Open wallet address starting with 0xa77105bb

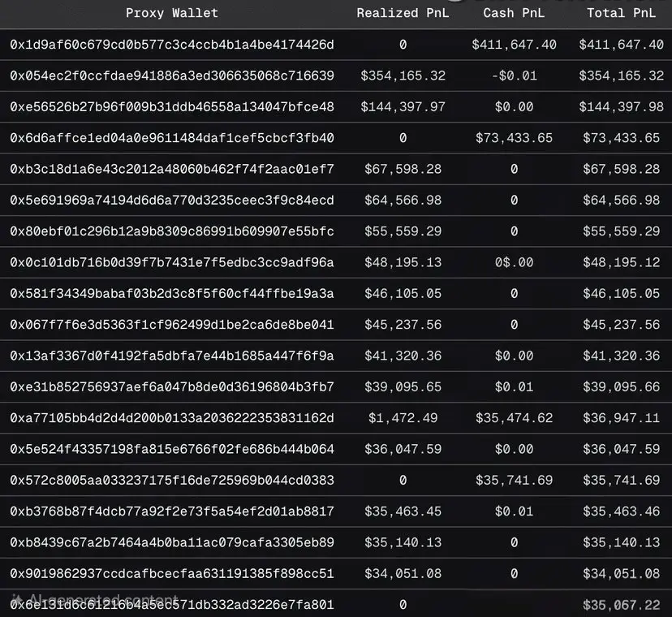click(x=172, y=418)
